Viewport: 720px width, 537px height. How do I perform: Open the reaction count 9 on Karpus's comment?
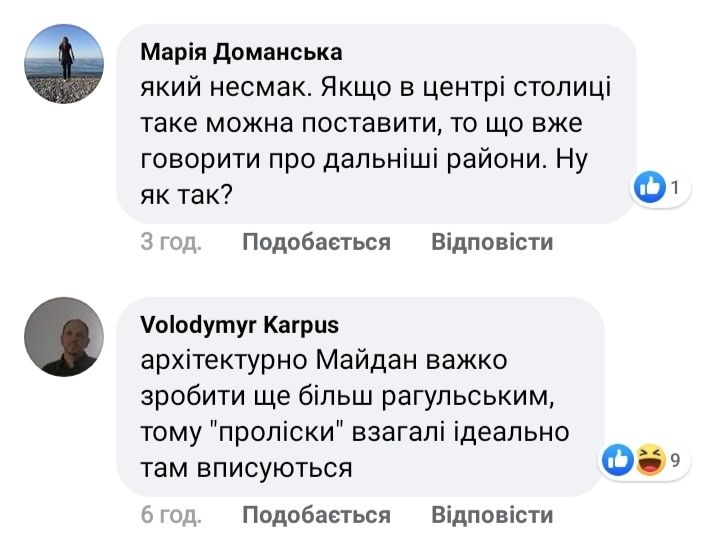pyautogui.click(x=676, y=460)
